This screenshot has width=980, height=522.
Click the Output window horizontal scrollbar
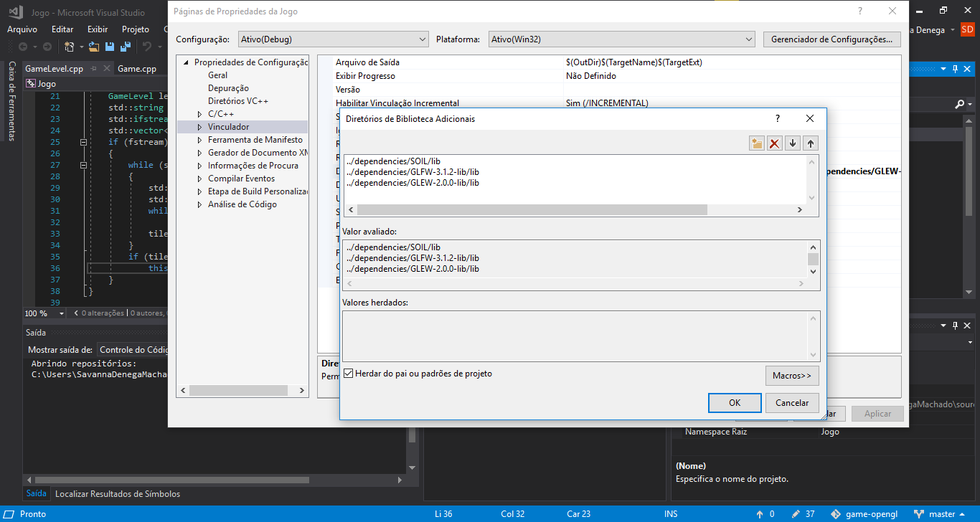(171, 480)
